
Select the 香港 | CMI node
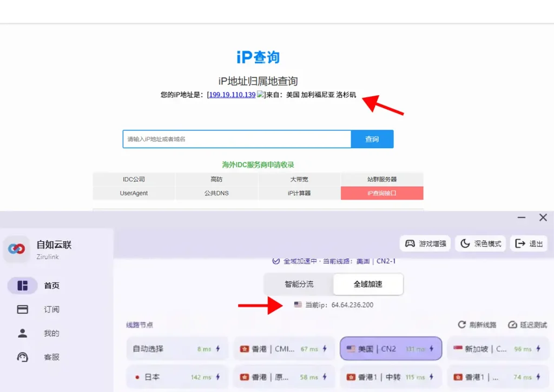284,349
